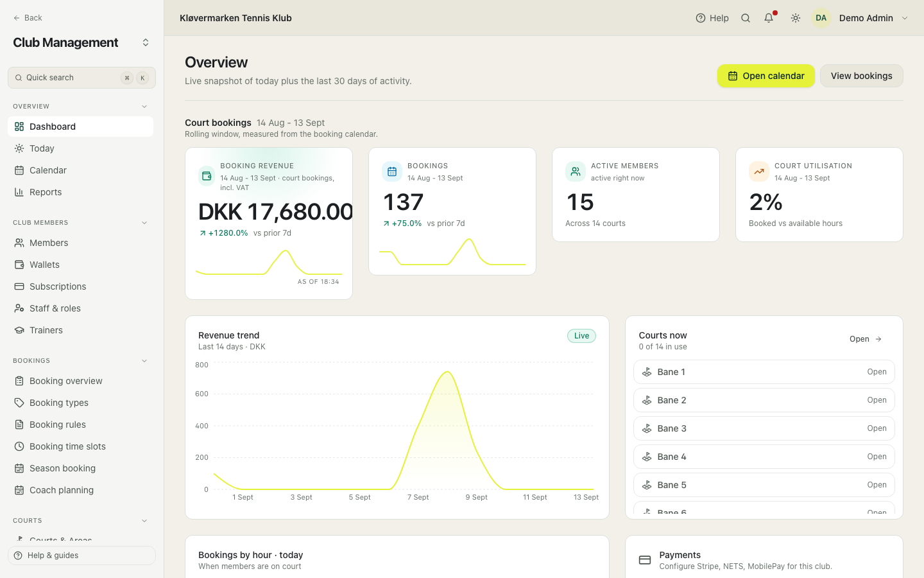Viewport: 924px width, 578px height.
Task: Click the Open calendar button
Action: point(766,76)
